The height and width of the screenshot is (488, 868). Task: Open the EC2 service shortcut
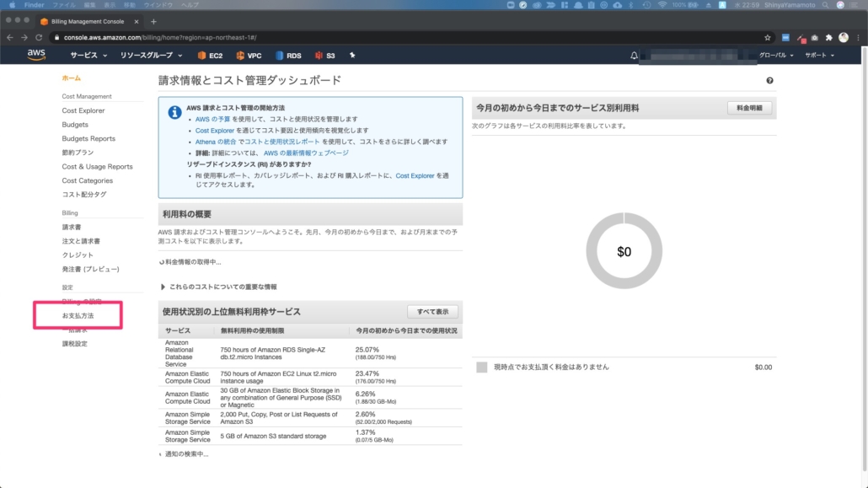(210, 56)
